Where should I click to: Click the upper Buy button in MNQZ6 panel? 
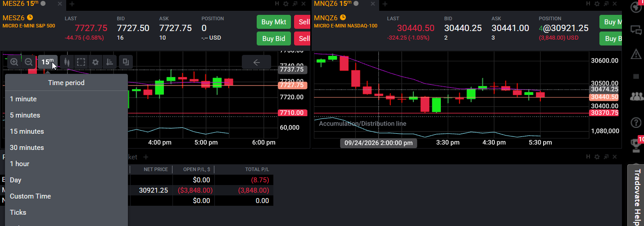[x=611, y=22]
